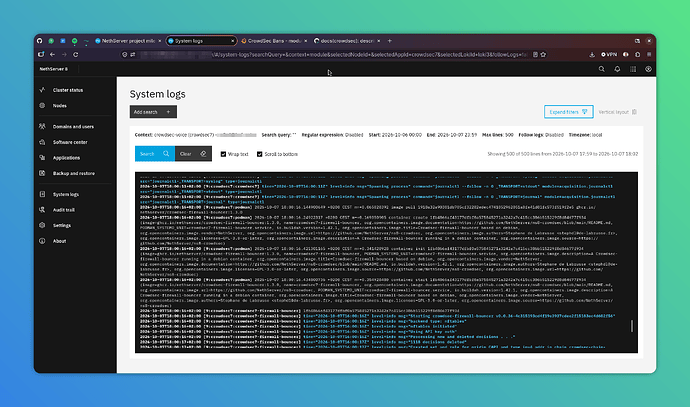Open browser extensions icon
This screenshot has width=690, height=407.
coord(638,55)
